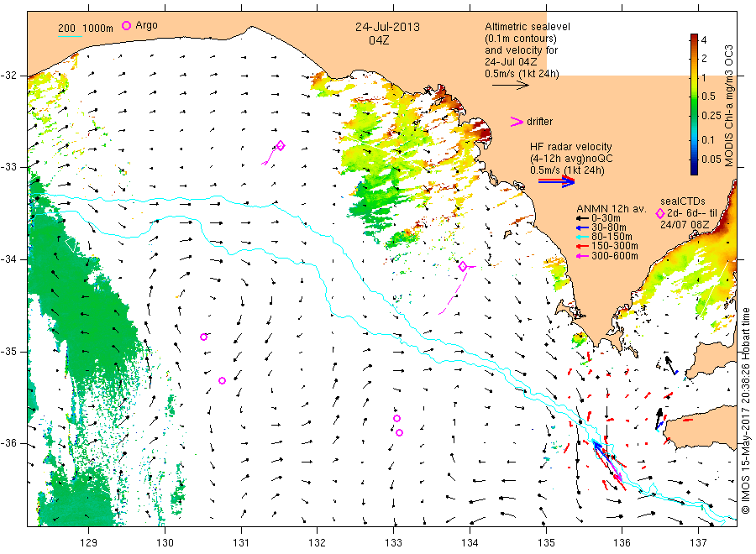Click the cyan isobath line sample under 200
Viewport: 756px width, 554px height.
pyautogui.click(x=70, y=36)
